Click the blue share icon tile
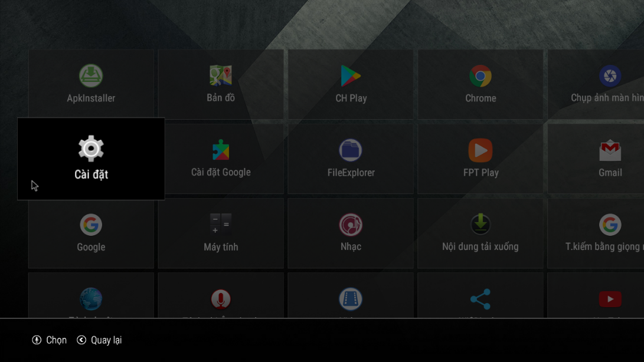This screenshot has width=644, height=362. [x=480, y=299]
